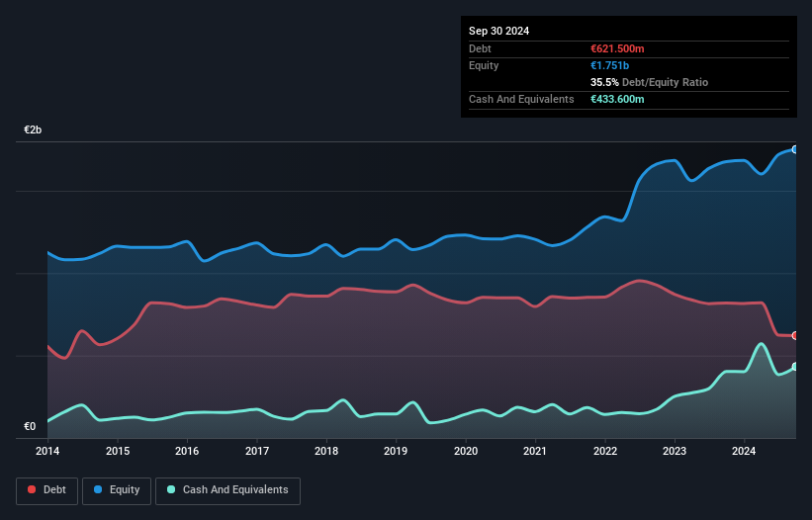Click the 2022 x-axis label
This screenshot has height=520, width=812.
[605, 451]
